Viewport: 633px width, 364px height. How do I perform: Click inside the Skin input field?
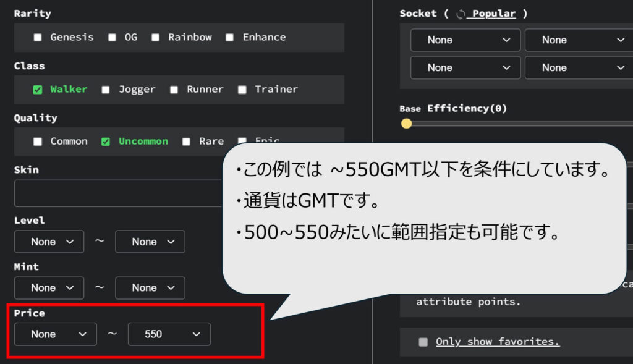118,193
